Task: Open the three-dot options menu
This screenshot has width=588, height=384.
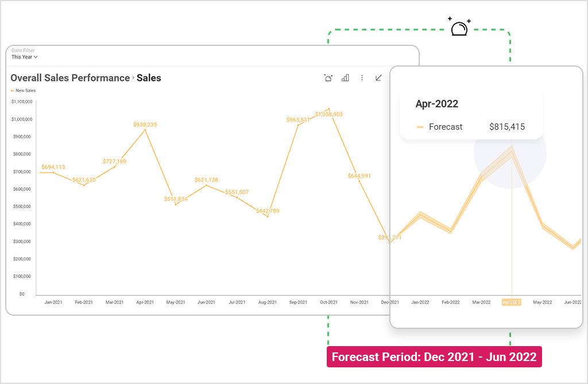Action: [362, 77]
